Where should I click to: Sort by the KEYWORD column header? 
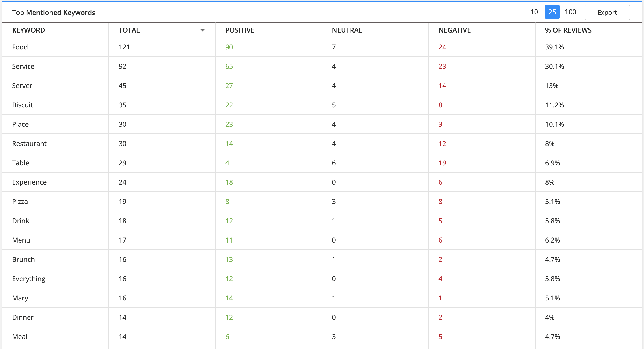click(29, 30)
